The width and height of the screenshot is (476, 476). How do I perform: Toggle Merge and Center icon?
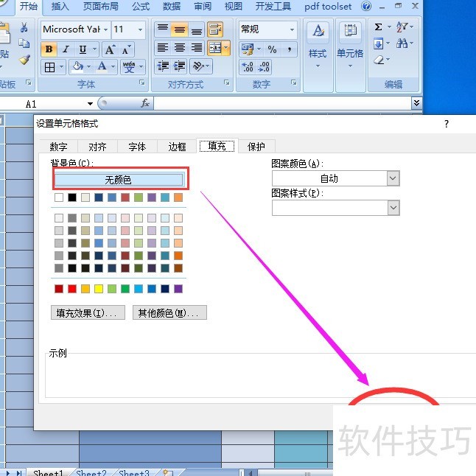pos(215,48)
